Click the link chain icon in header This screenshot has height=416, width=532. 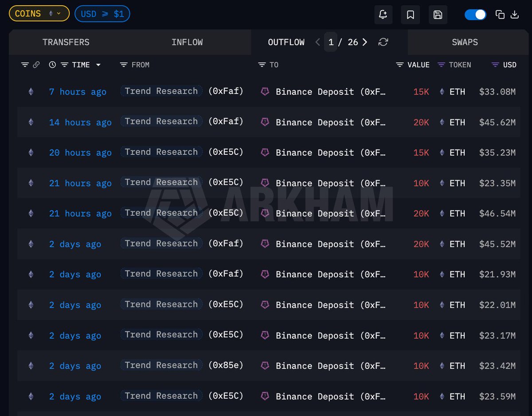pos(36,65)
